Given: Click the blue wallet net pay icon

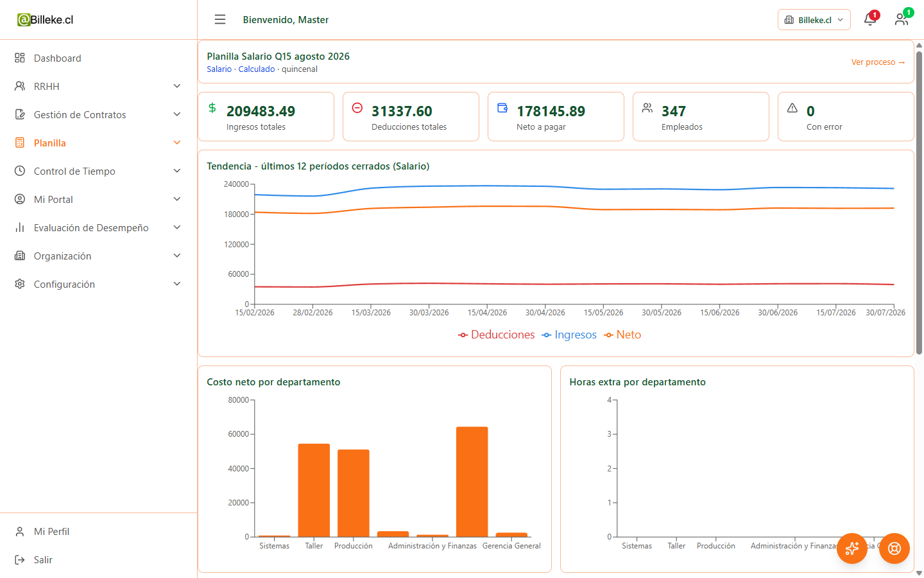Looking at the screenshot, I should click(x=502, y=108).
